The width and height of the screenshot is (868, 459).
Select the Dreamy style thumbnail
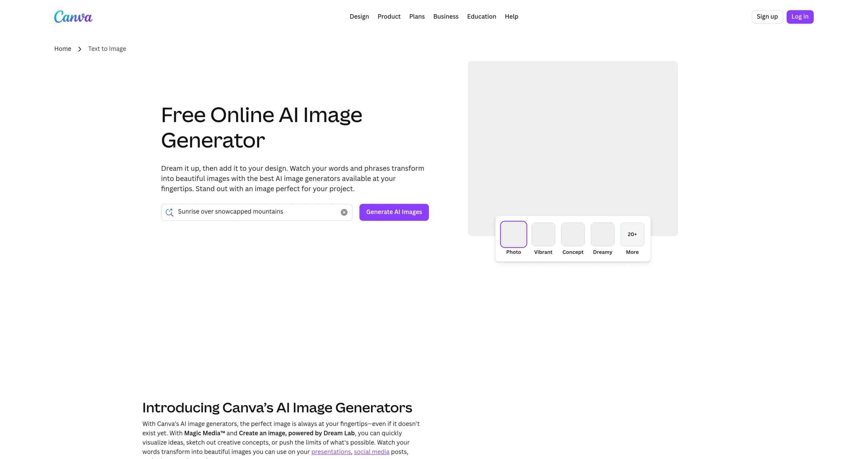(x=603, y=234)
